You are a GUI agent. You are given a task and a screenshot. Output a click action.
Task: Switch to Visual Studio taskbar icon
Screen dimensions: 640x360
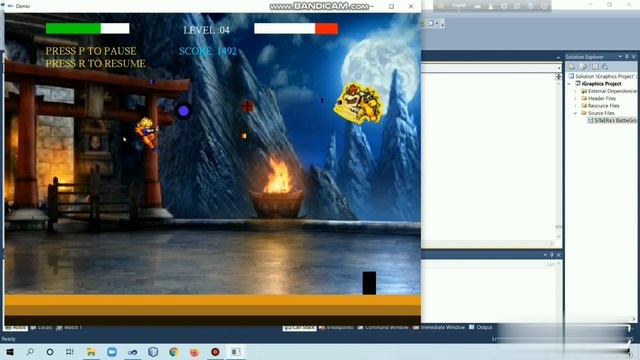coord(133,351)
